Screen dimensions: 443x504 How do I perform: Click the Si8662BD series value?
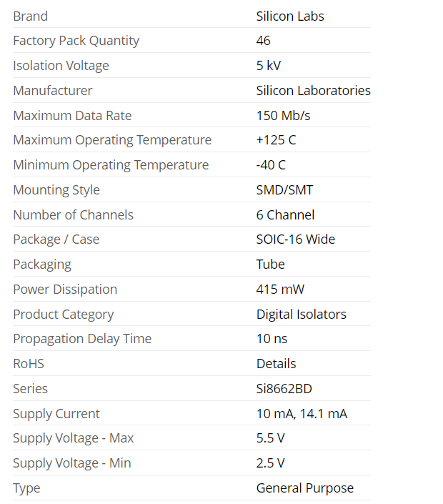(x=284, y=389)
